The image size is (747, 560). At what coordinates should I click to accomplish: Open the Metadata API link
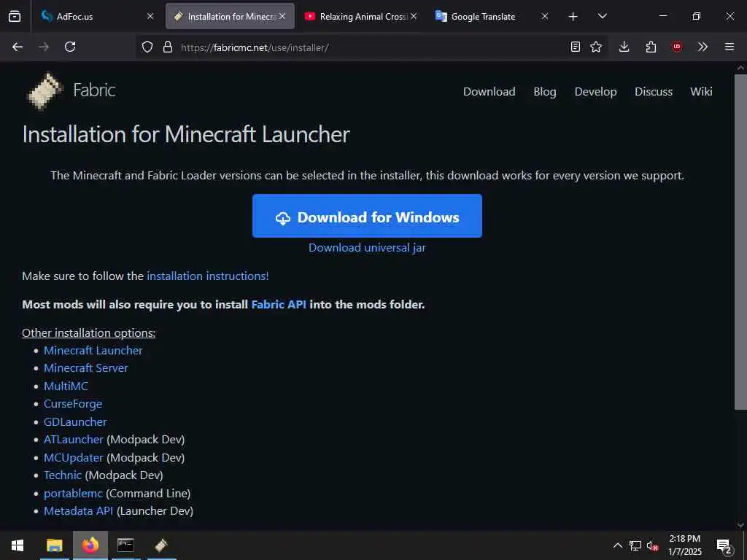[78, 511]
